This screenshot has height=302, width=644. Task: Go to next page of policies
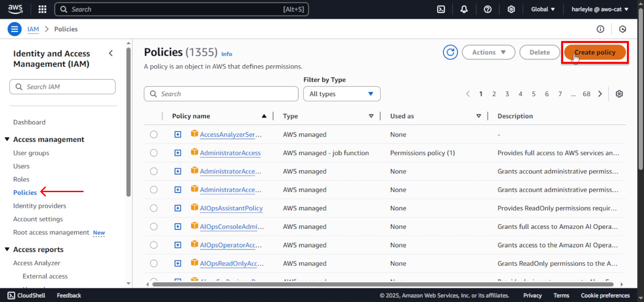coord(600,94)
